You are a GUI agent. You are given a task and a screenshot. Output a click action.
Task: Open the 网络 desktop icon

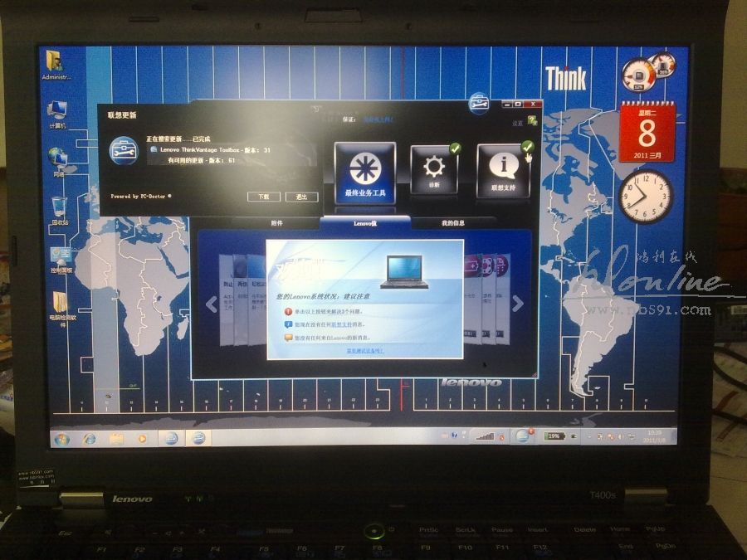point(57,160)
